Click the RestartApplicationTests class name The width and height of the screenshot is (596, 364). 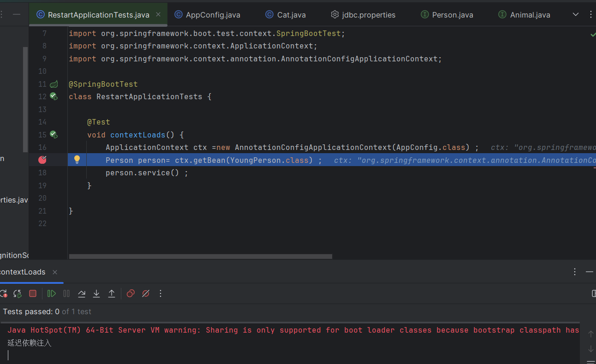(149, 97)
